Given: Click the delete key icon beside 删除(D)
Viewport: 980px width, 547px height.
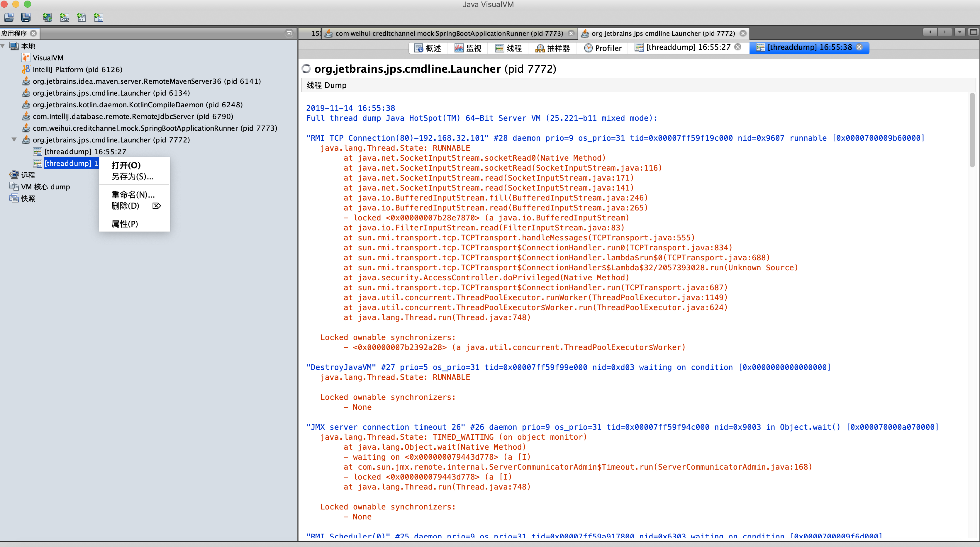Looking at the screenshot, I should click(157, 206).
